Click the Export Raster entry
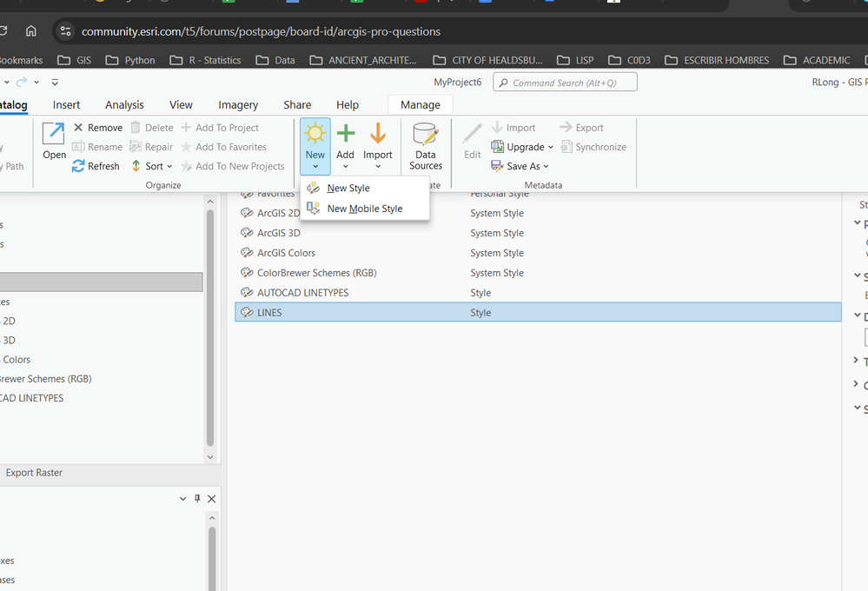Image resolution: width=868 pixels, height=591 pixels. [x=34, y=473]
